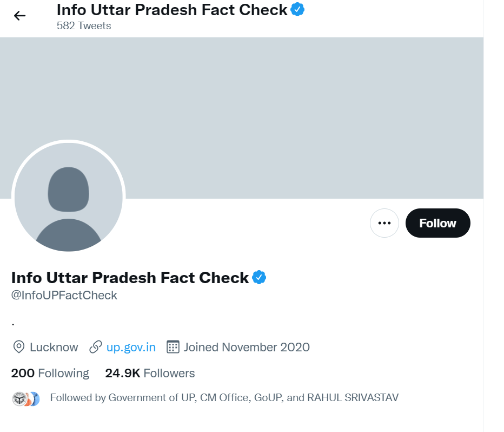Image resolution: width=504 pixels, height=432 pixels.
Task: Click the verified checkmark beside the profile name
Action: coord(258,277)
